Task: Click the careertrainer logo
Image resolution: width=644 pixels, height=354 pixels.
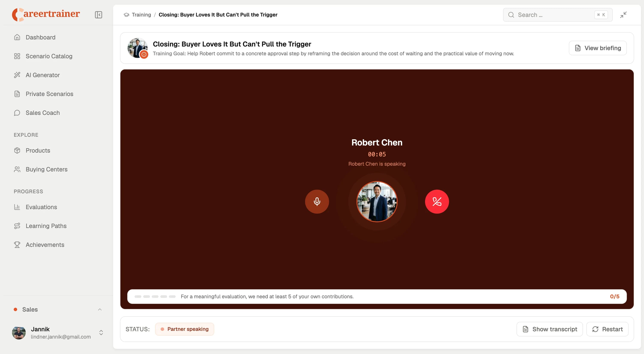Action: pyautogui.click(x=46, y=14)
